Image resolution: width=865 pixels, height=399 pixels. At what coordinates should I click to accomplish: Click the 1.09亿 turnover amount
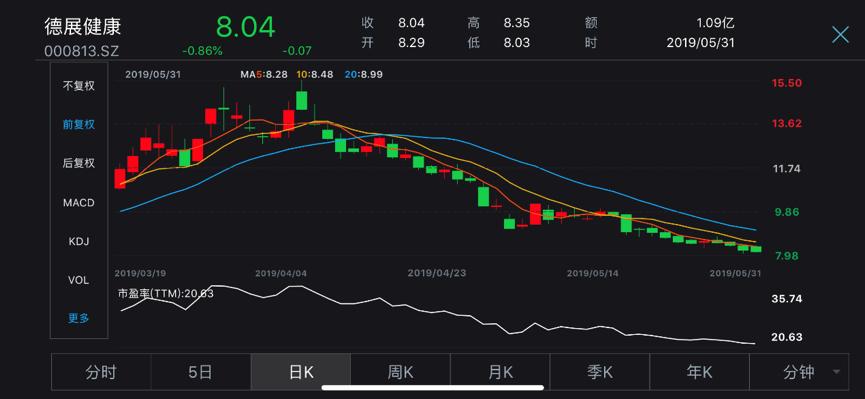pos(716,24)
